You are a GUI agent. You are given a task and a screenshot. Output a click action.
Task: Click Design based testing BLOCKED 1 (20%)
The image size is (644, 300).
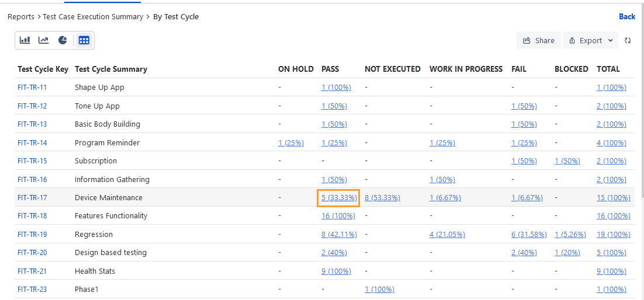567,252
